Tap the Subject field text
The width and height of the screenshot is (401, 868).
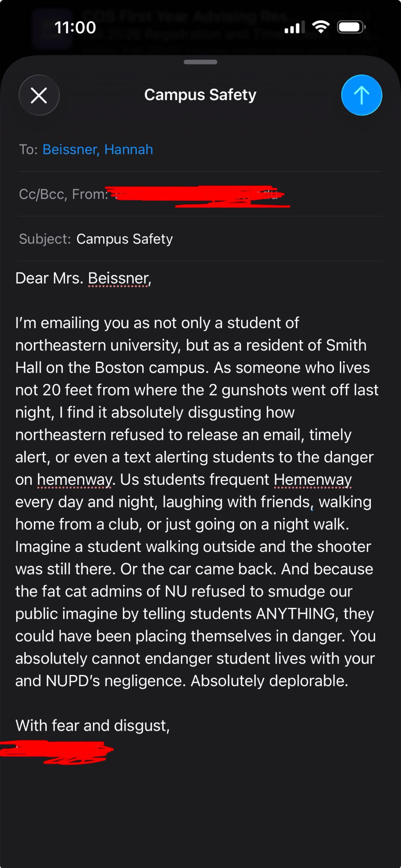124,239
